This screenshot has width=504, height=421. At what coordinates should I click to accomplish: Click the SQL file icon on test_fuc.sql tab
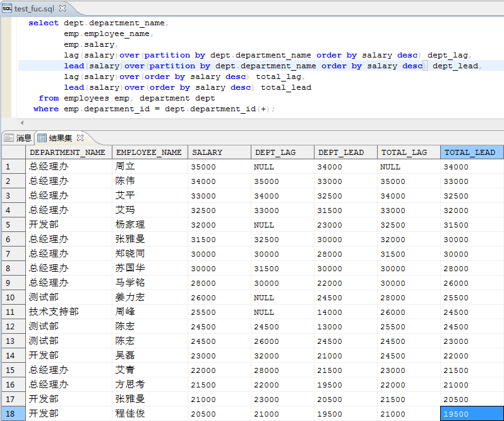[8, 9]
